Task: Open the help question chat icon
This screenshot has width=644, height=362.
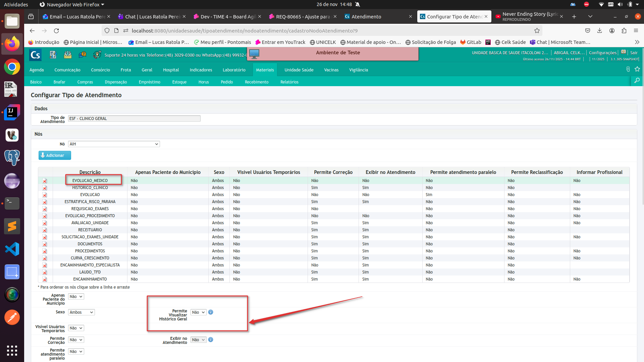Action: coord(82,55)
